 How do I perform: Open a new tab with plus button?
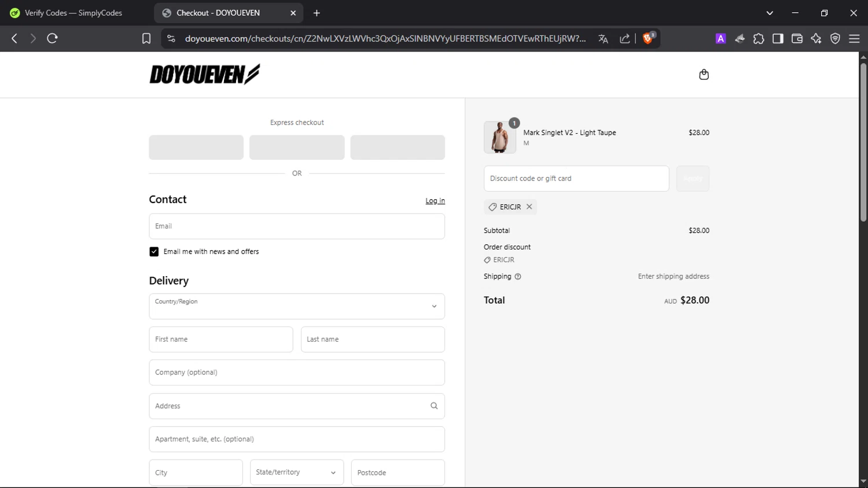pyautogui.click(x=317, y=13)
